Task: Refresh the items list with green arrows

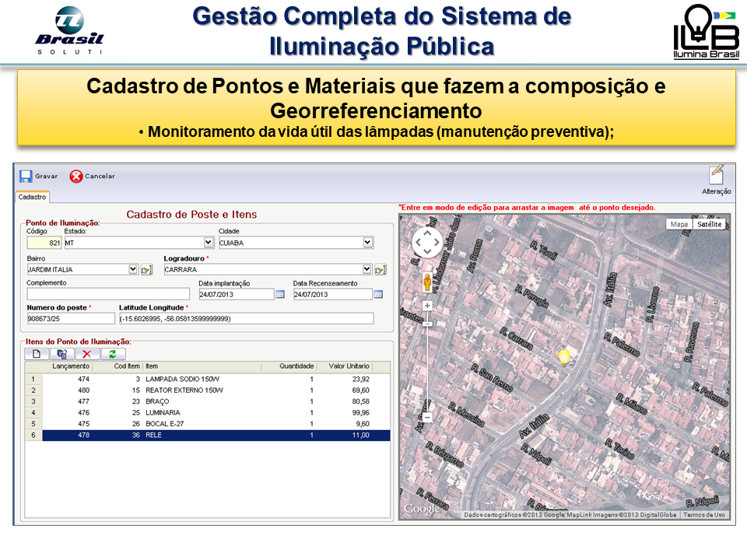Action: click(112, 354)
